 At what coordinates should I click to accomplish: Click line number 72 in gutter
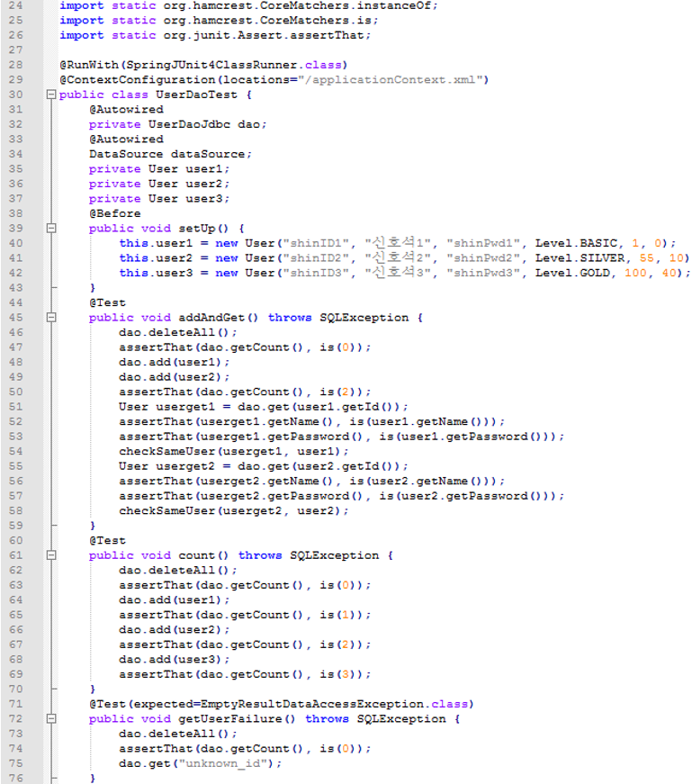15,718
